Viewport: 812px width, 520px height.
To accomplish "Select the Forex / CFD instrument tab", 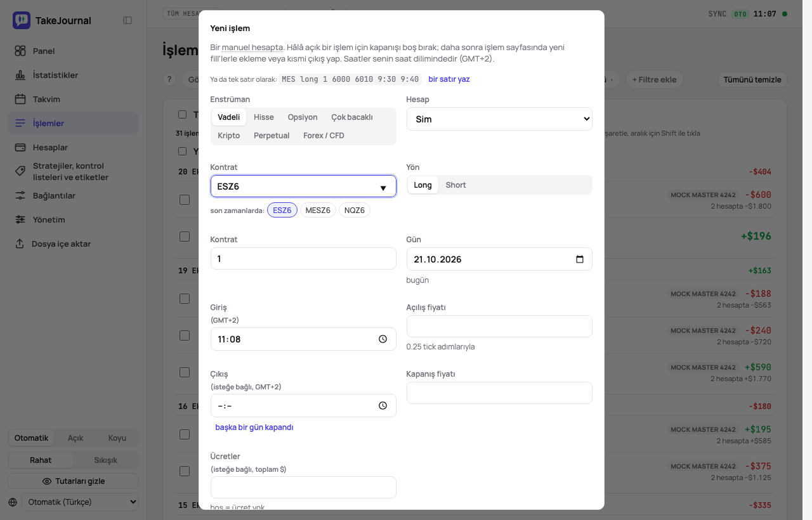I will tap(324, 136).
